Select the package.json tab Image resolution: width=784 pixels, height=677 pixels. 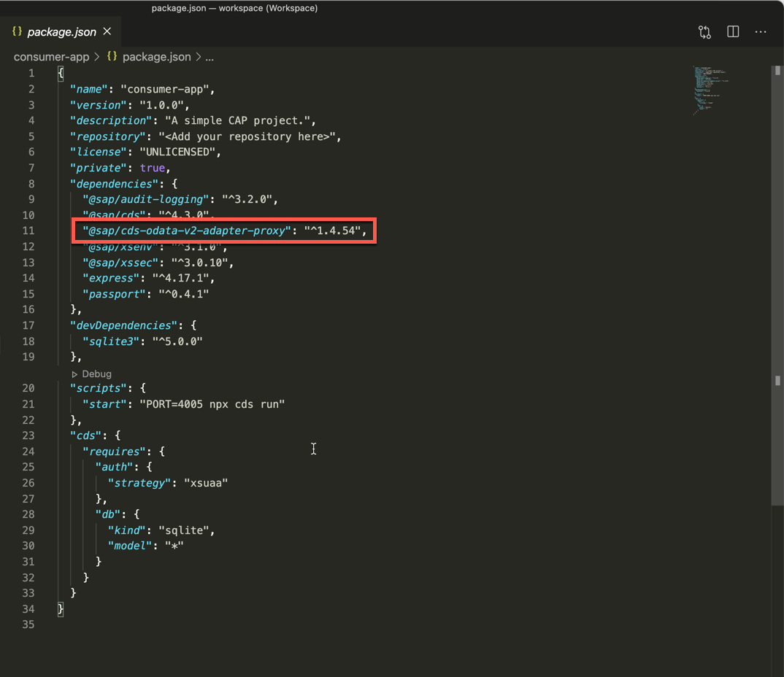(61, 32)
